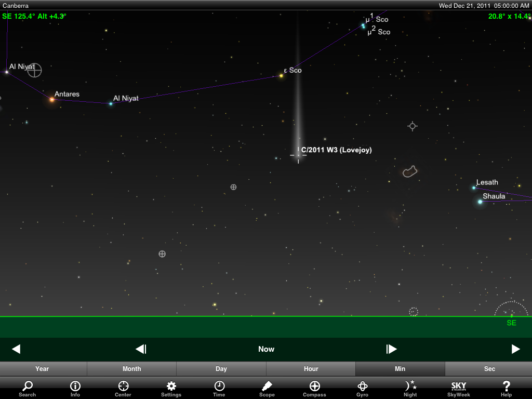Tap the crosshair circle object right of comet

(412, 126)
